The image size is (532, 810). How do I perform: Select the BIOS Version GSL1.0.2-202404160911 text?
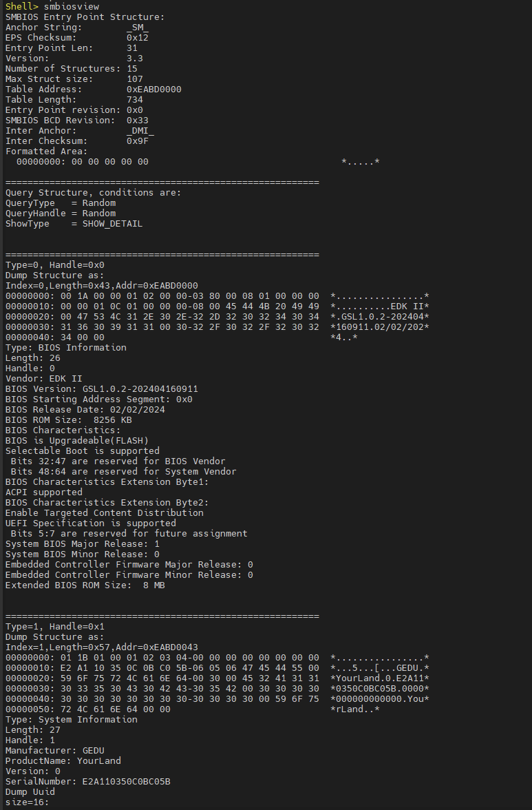[140, 389]
